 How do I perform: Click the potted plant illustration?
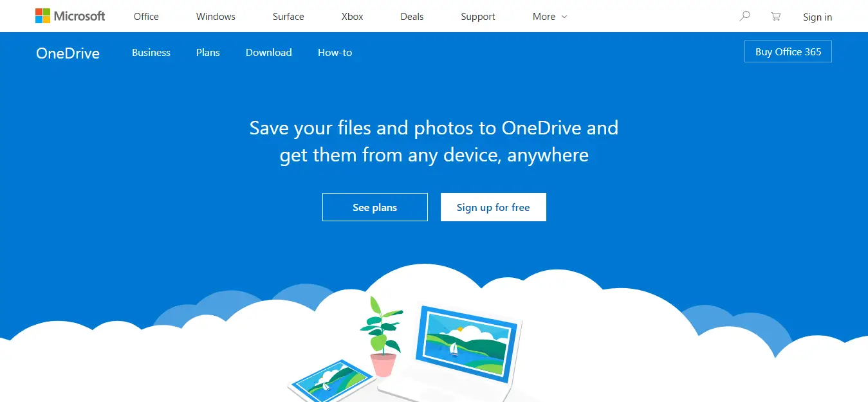382,336
